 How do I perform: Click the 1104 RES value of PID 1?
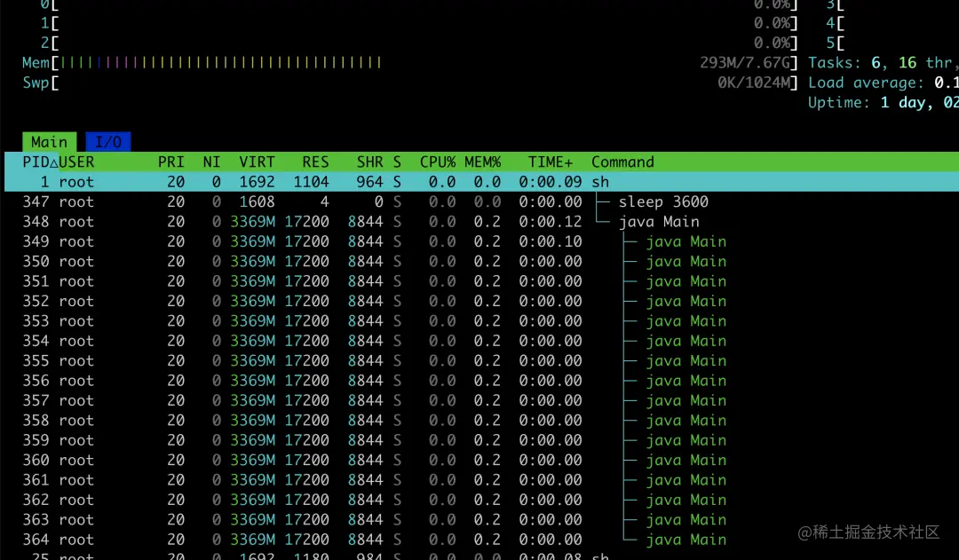point(312,182)
